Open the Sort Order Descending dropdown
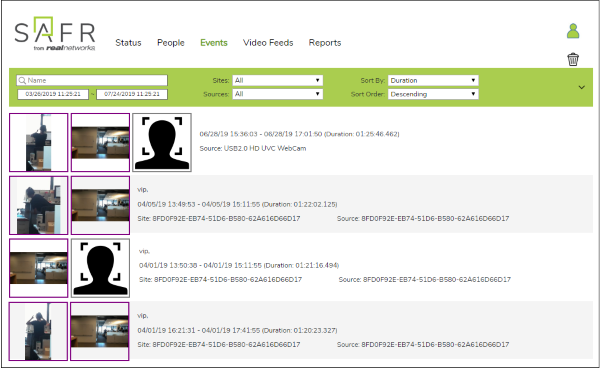The height and width of the screenshot is (368, 600). 433,94
